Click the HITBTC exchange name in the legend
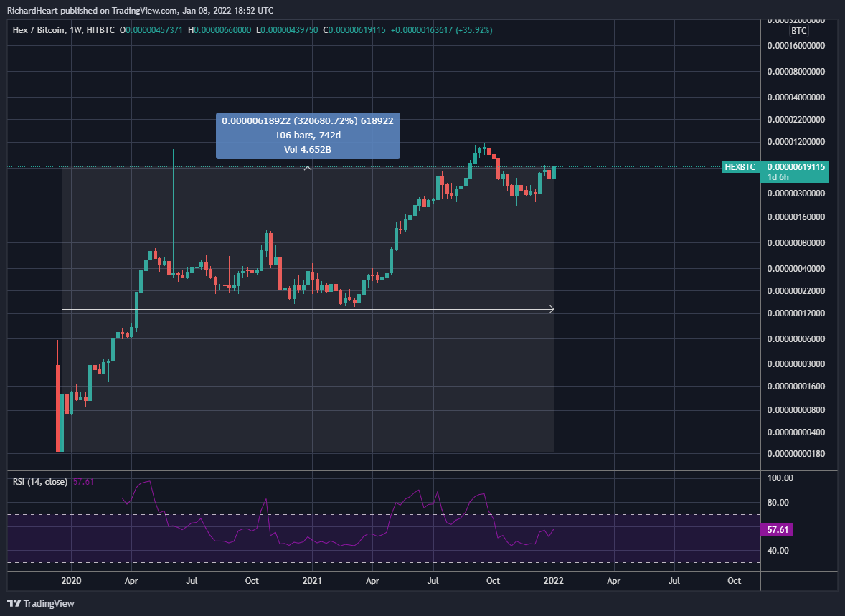Image resolution: width=845 pixels, height=616 pixels. [100, 30]
